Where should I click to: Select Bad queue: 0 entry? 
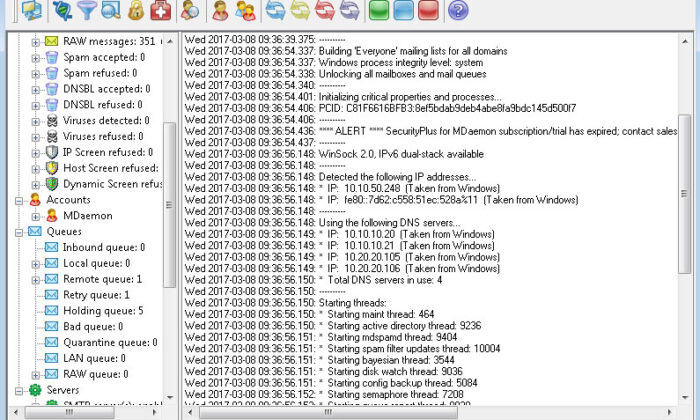point(93,327)
